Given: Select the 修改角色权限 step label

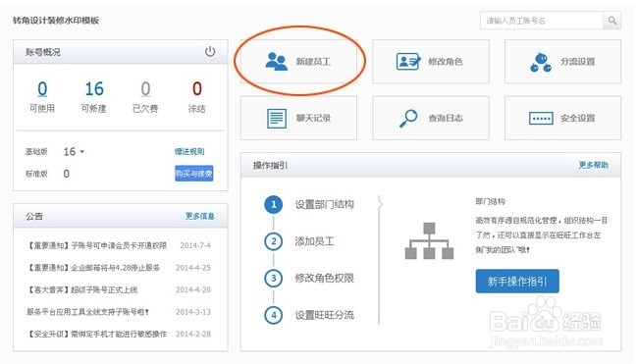Looking at the screenshot, I should pos(324,279).
